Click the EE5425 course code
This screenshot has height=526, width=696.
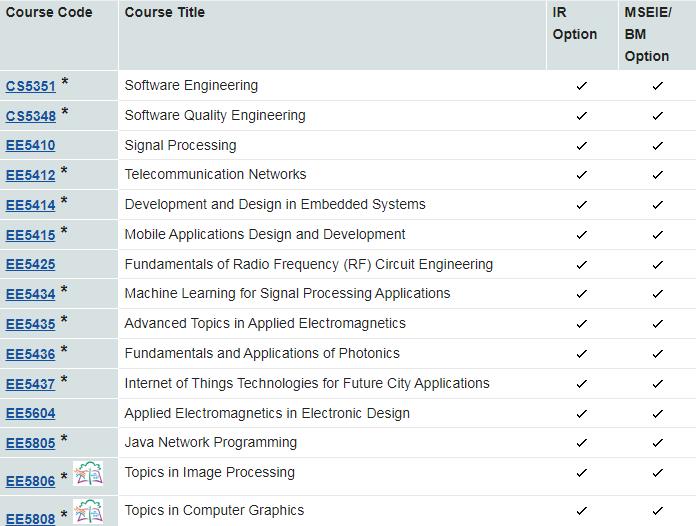[x=31, y=265]
